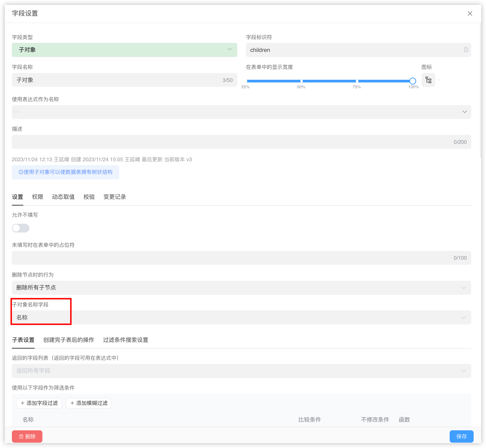Close the 字段设置 dialog
The image size is (486, 448).
(x=470, y=14)
